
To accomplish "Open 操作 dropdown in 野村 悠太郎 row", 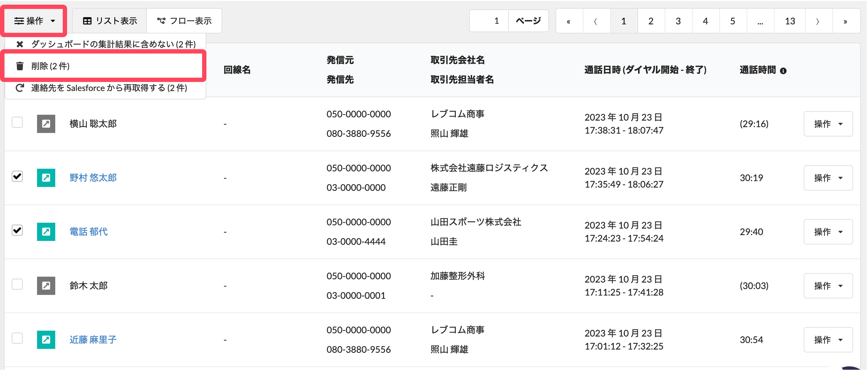I will [828, 178].
